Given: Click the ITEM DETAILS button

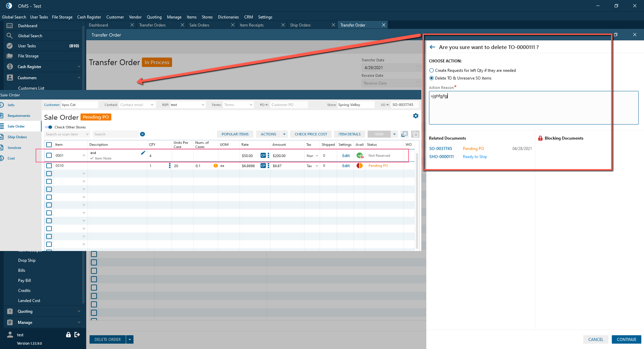Looking at the screenshot, I should (x=350, y=134).
